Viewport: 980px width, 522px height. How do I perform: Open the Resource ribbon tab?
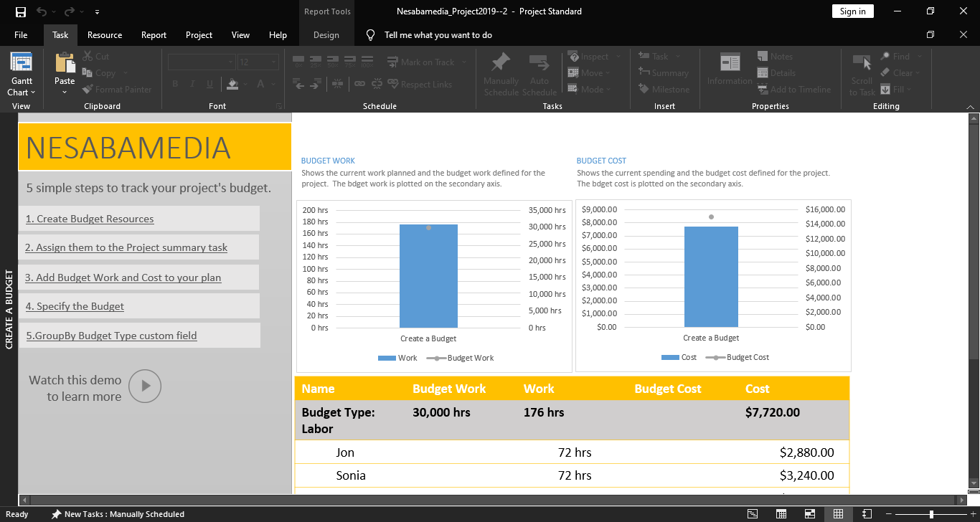coord(105,35)
